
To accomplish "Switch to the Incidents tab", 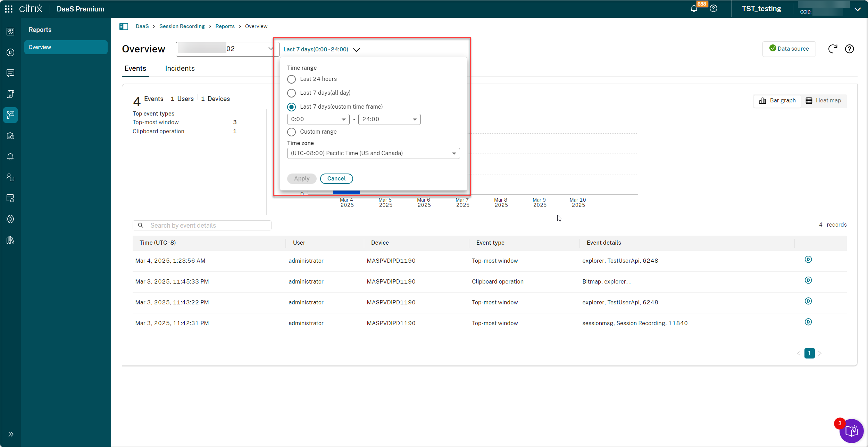I will (x=180, y=68).
